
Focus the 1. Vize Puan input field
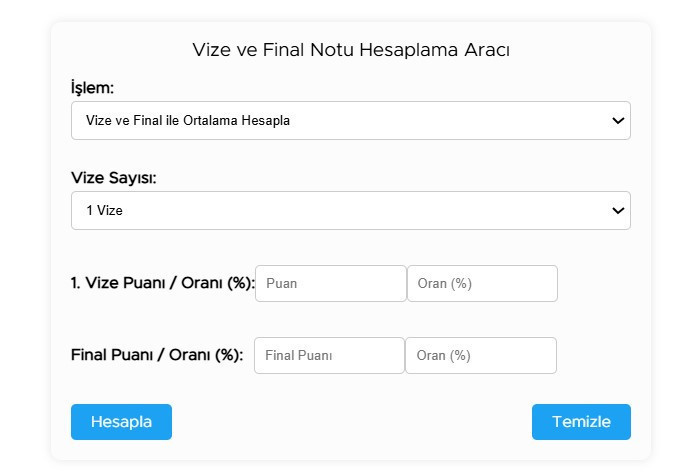(331, 283)
